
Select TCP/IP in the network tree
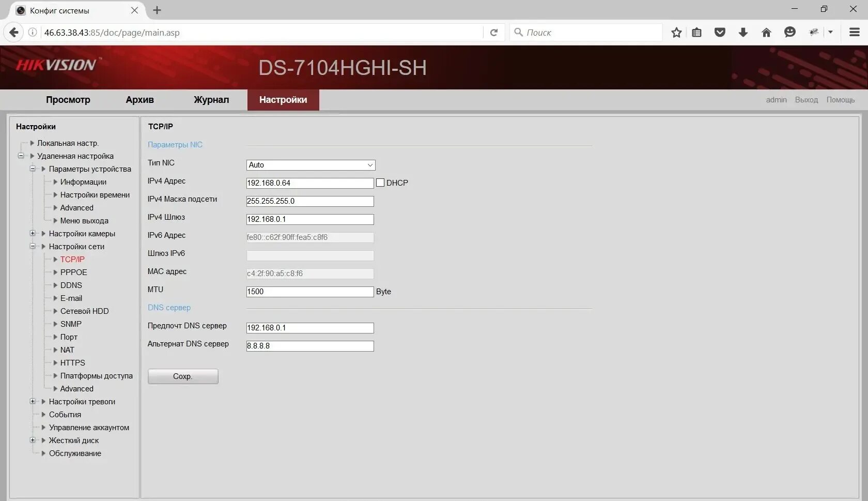tap(72, 260)
